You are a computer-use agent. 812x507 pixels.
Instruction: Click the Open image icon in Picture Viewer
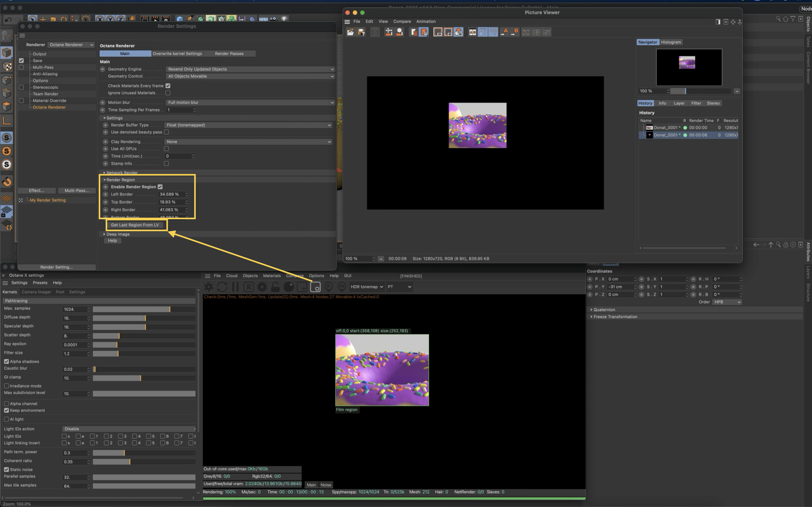click(x=350, y=32)
